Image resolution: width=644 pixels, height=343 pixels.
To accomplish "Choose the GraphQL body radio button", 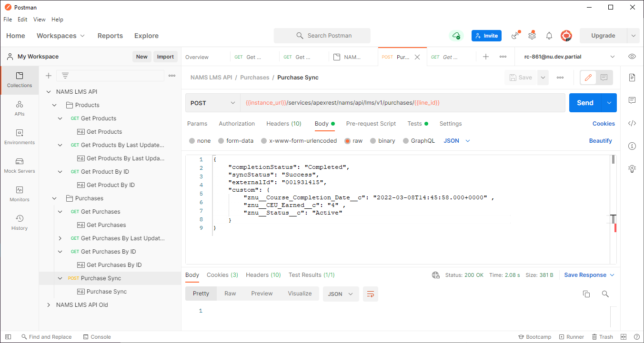I will pyautogui.click(x=406, y=141).
